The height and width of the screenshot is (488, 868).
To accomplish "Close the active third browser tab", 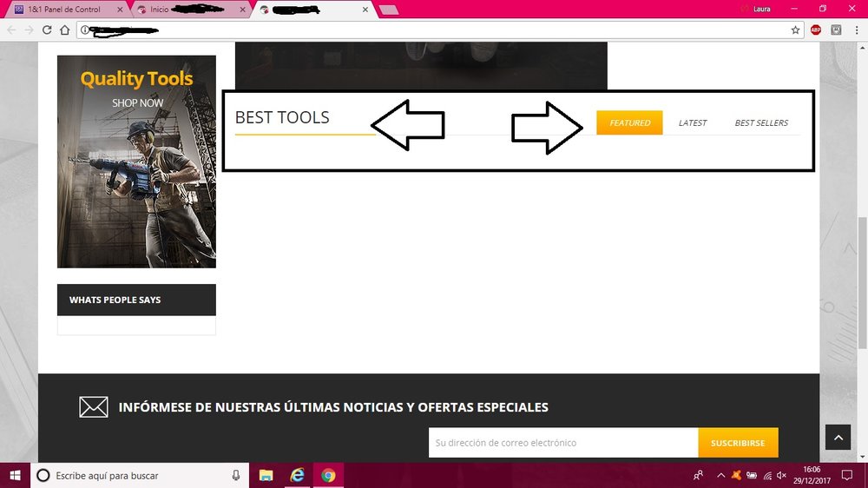I will (365, 10).
